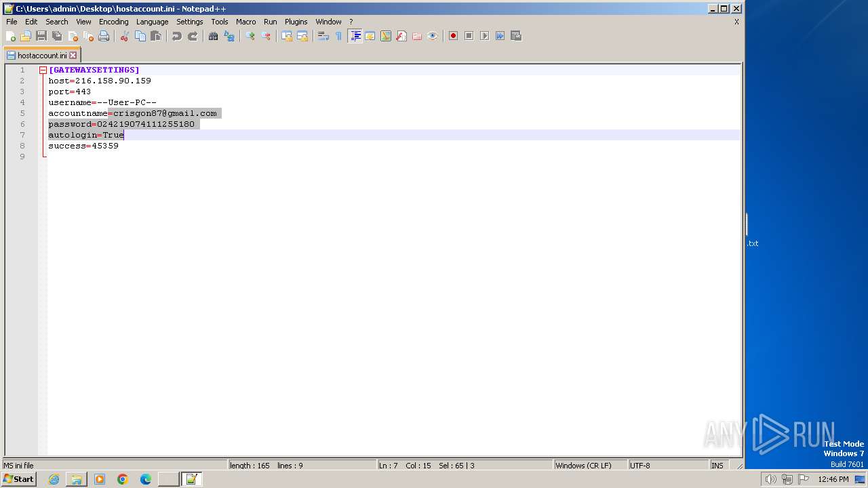The width and height of the screenshot is (868, 488).
Task: Close the hostaccount.ini tab
Action: 73,56
